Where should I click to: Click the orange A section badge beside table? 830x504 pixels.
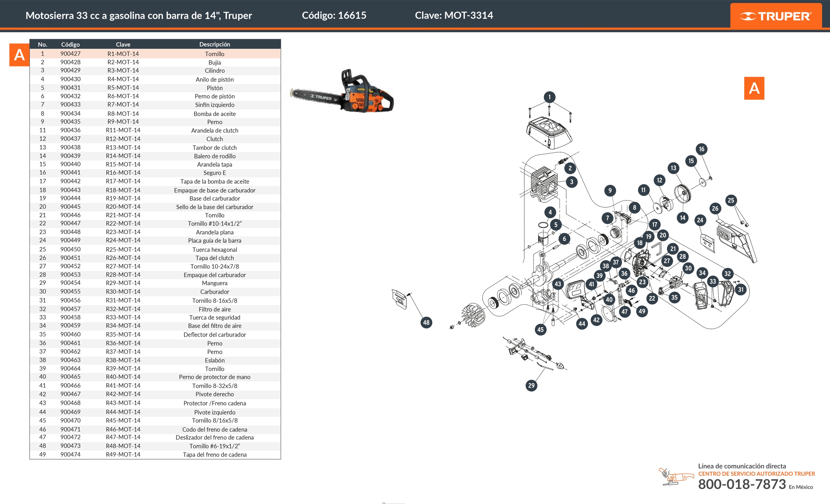[19, 55]
